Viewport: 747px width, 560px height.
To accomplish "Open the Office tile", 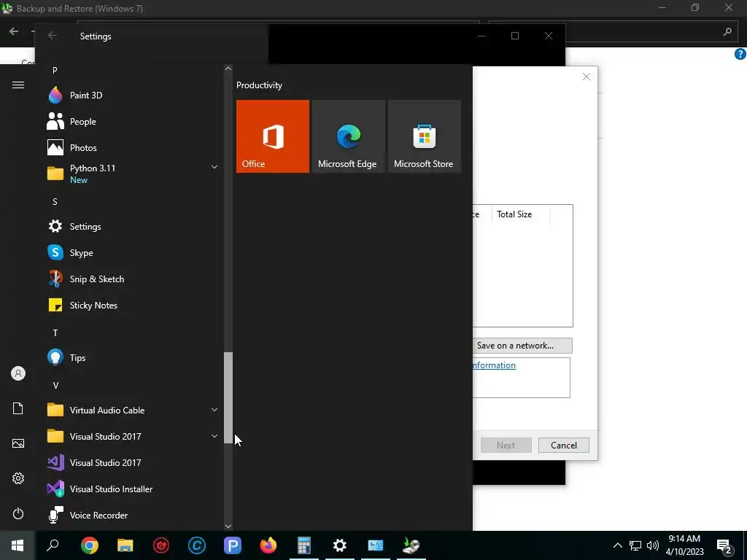I will click(x=273, y=136).
